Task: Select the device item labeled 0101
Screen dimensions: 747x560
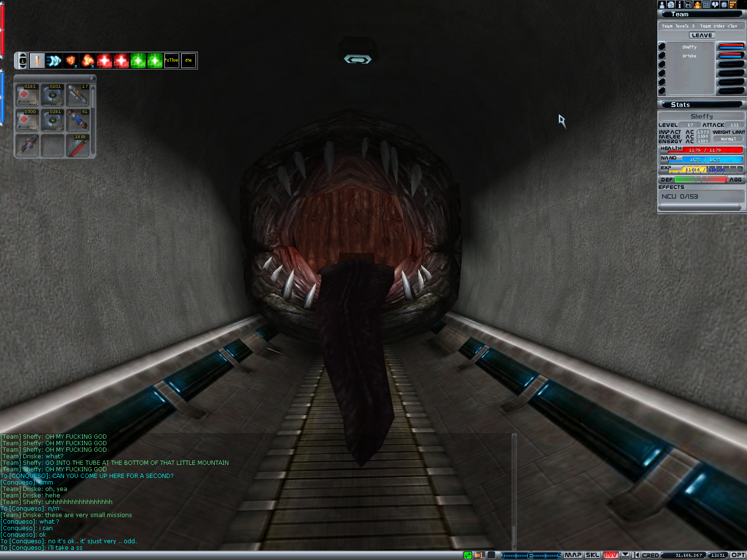Action: pos(52,95)
